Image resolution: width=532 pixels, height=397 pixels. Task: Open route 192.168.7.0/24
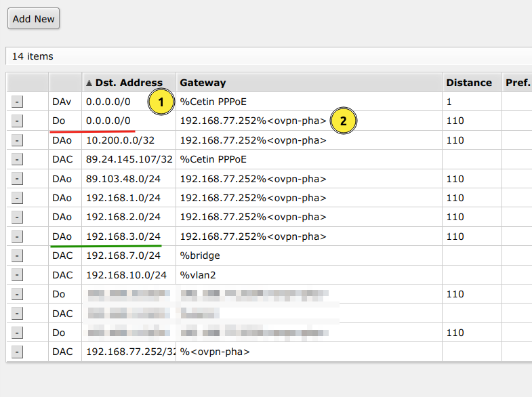(x=123, y=255)
